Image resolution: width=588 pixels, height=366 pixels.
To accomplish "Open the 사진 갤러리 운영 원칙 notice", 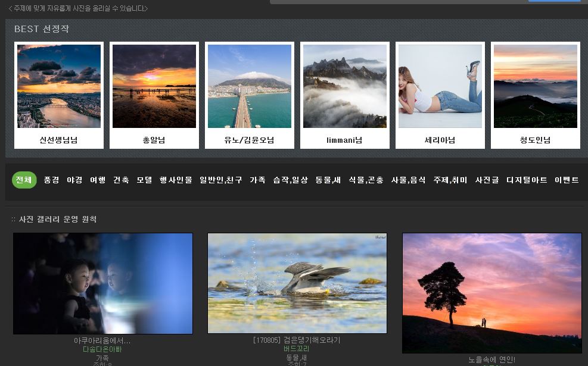I will tap(58, 219).
